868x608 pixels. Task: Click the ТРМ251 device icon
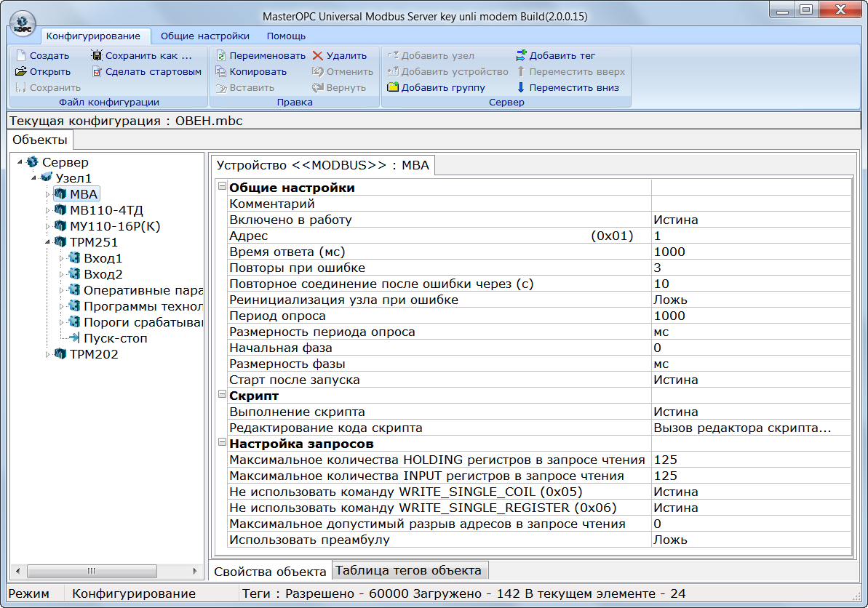pos(60,241)
